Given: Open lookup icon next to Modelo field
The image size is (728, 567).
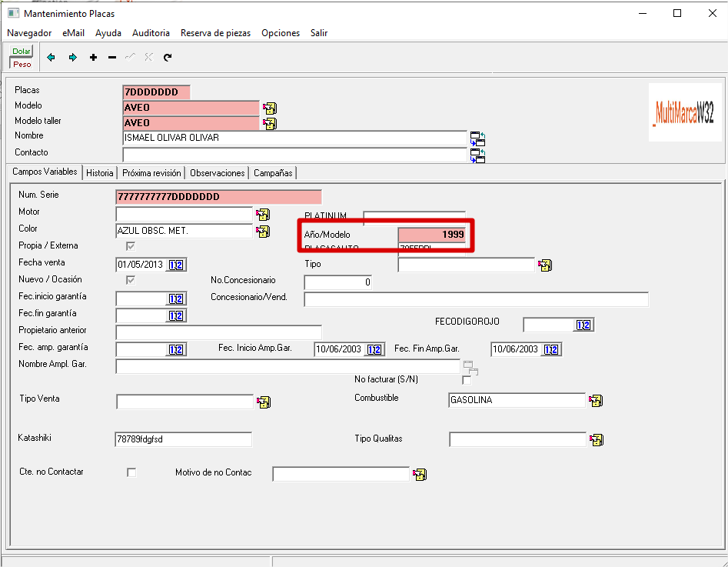Looking at the screenshot, I should pos(270,108).
